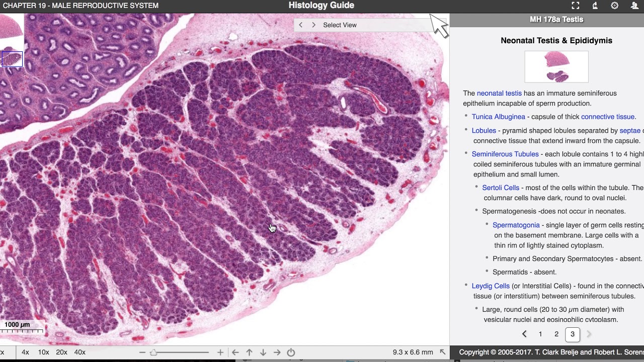The image size is (644, 362).
Task: Click the zoom slider handle
Action: click(x=153, y=352)
